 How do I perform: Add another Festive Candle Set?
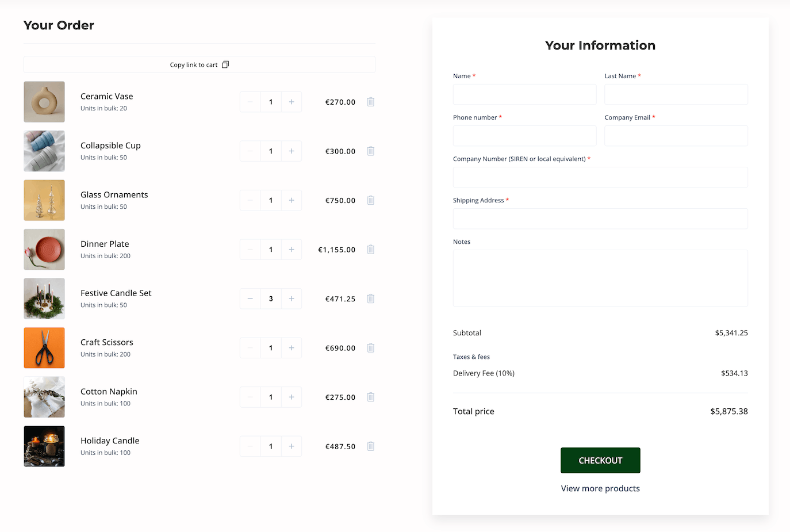pos(292,298)
